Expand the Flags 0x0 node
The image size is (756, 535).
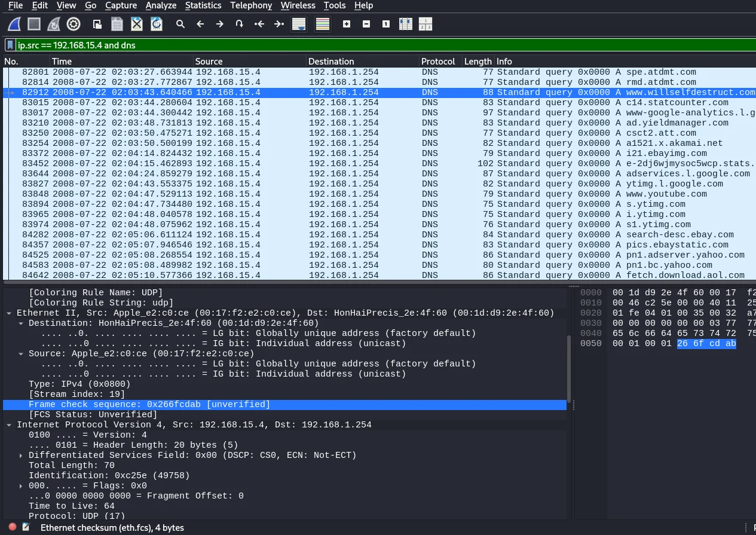[x=21, y=486]
